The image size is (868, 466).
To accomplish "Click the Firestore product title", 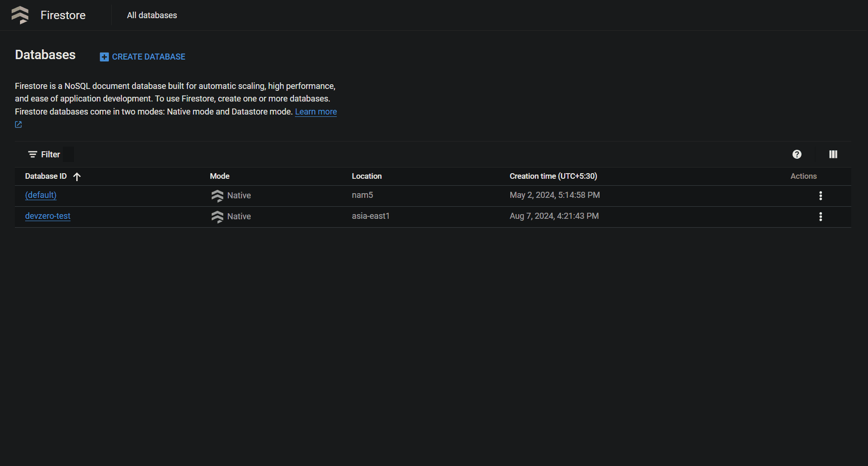I will click(63, 15).
